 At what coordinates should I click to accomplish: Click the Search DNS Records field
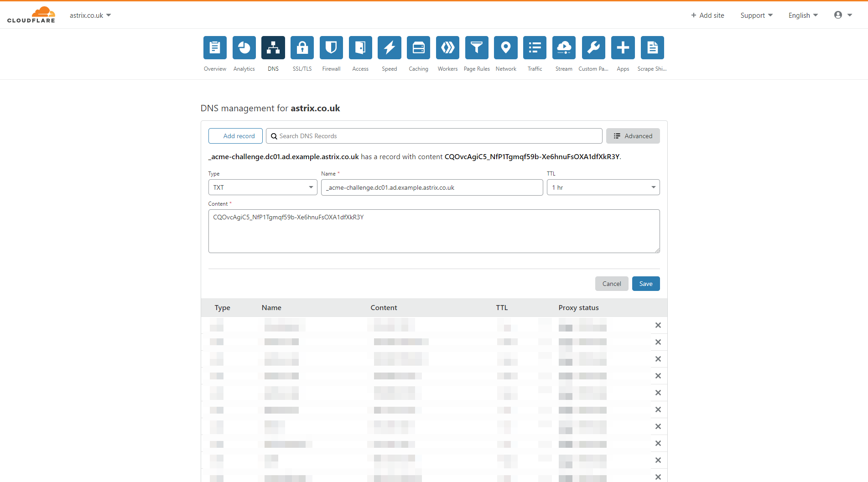click(x=433, y=135)
